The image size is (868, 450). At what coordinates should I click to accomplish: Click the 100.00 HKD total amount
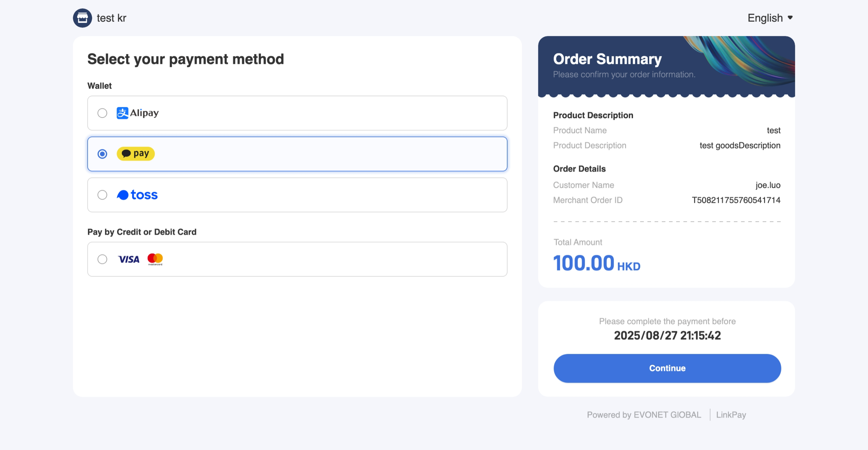coord(597,263)
